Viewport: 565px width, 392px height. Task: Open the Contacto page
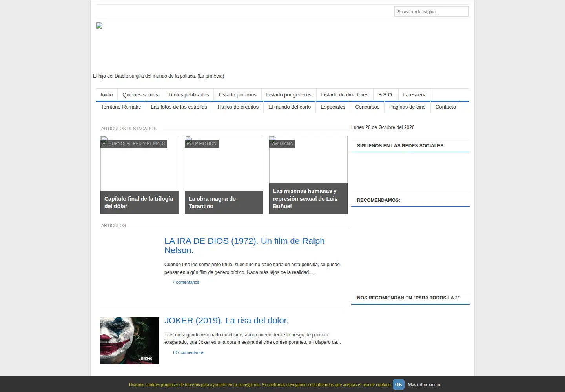click(446, 107)
